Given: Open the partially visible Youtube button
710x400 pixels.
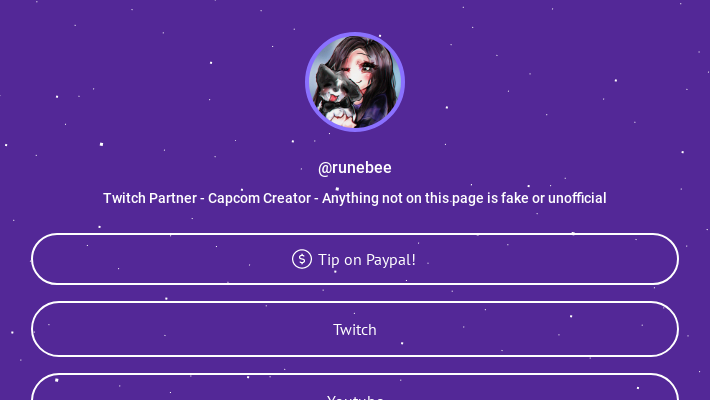Looking at the screenshot, I should coord(355,390).
